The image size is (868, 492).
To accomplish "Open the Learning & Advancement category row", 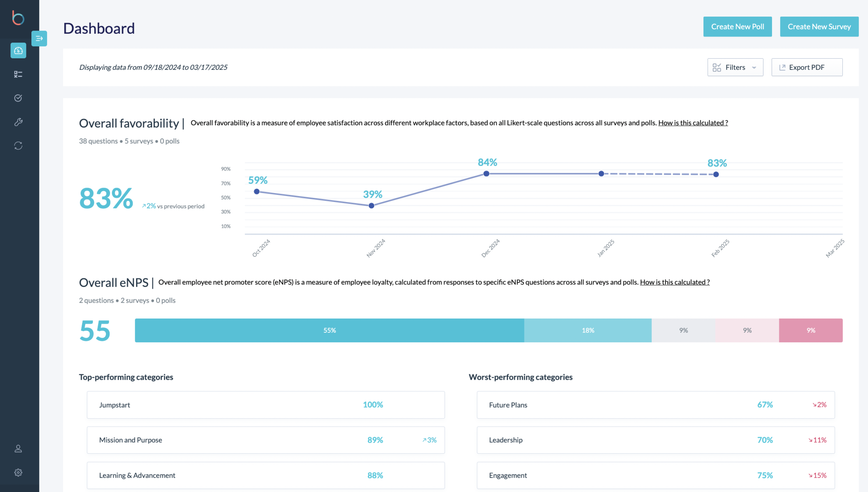I will 265,475.
